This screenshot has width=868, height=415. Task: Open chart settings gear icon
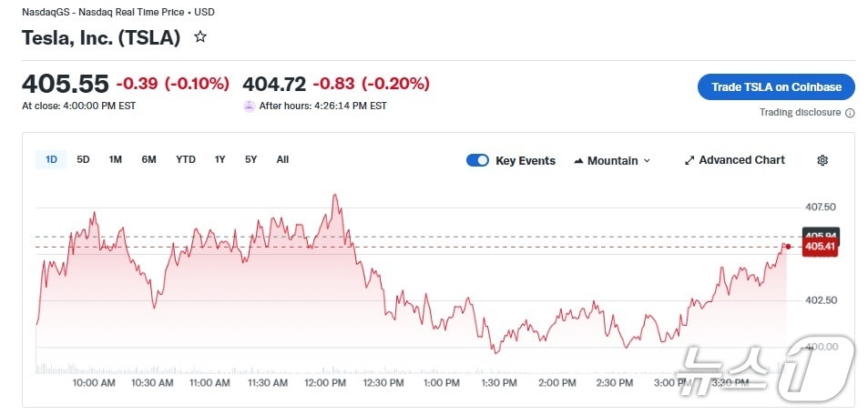822,160
